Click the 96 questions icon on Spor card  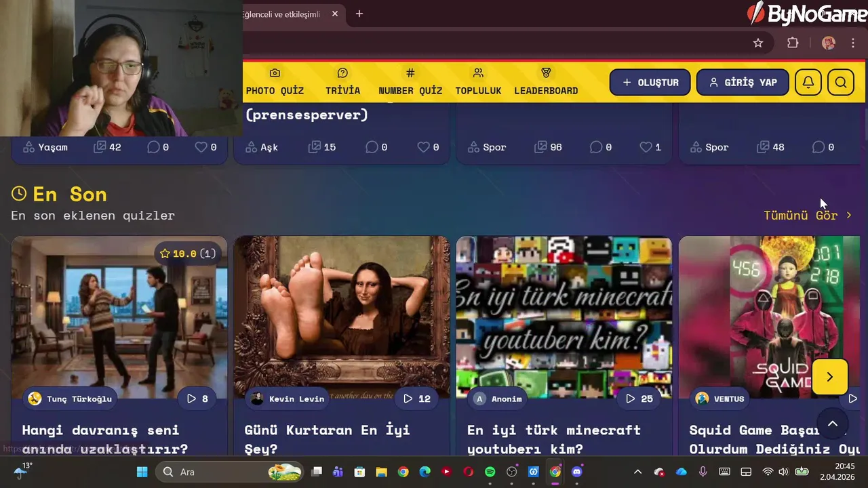tap(540, 147)
